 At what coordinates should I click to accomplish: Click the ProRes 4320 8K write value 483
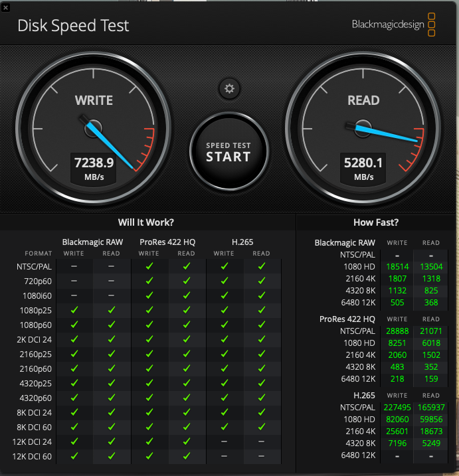[x=397, y=367]
